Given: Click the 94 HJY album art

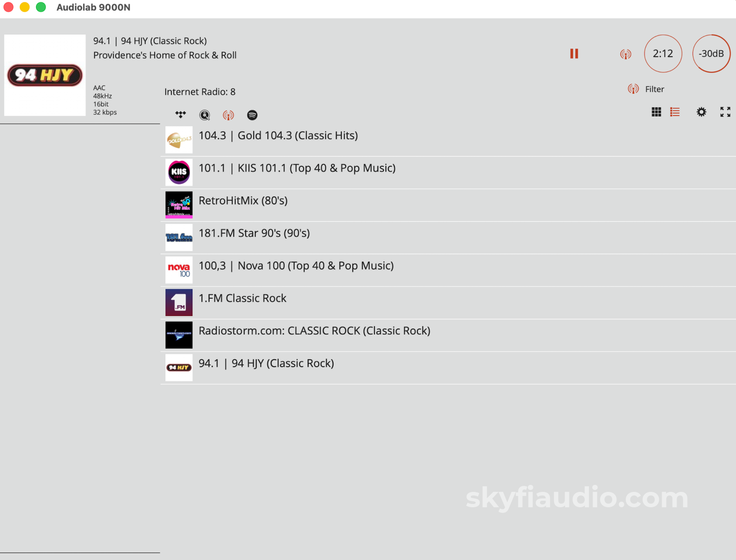Looking at the screenshot, I should pos(45,75).
